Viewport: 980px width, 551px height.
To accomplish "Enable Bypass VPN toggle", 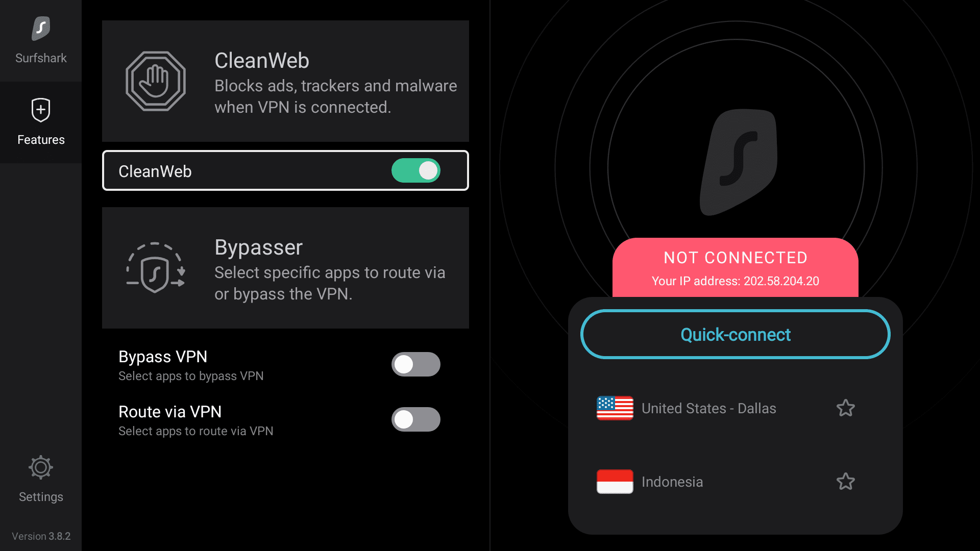I will [414, 364].
